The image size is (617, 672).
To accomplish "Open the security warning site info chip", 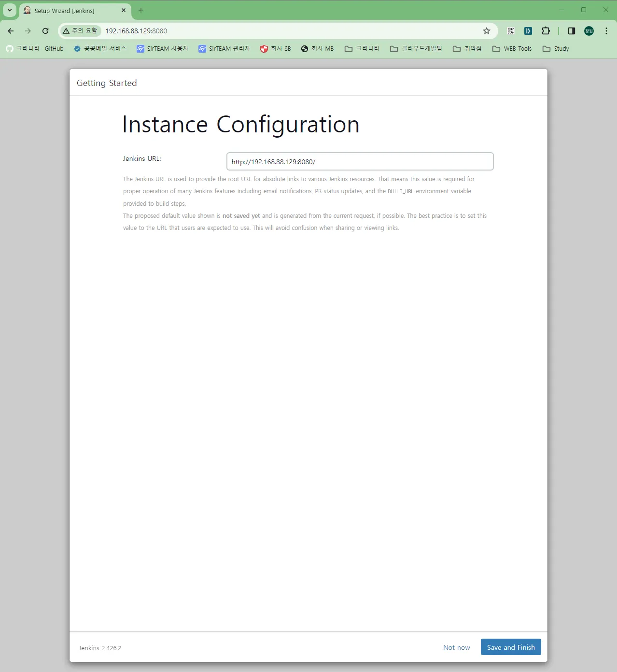I will pos(80,30).
